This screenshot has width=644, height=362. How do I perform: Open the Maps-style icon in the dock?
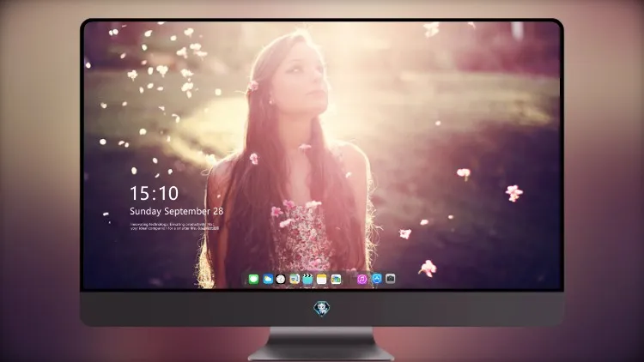click(x=295, y=280)
